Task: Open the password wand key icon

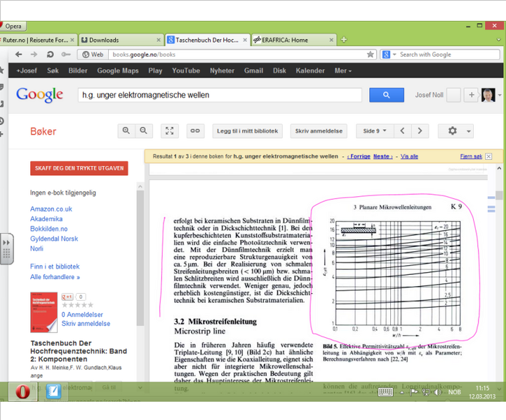Action: point(66,55)
